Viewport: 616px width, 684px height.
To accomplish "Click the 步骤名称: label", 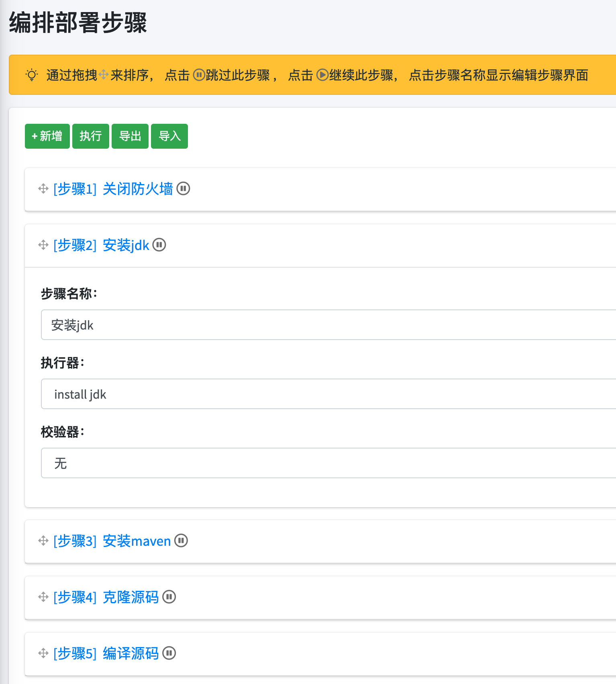I will pyautogui.click(x=69, y=293).
